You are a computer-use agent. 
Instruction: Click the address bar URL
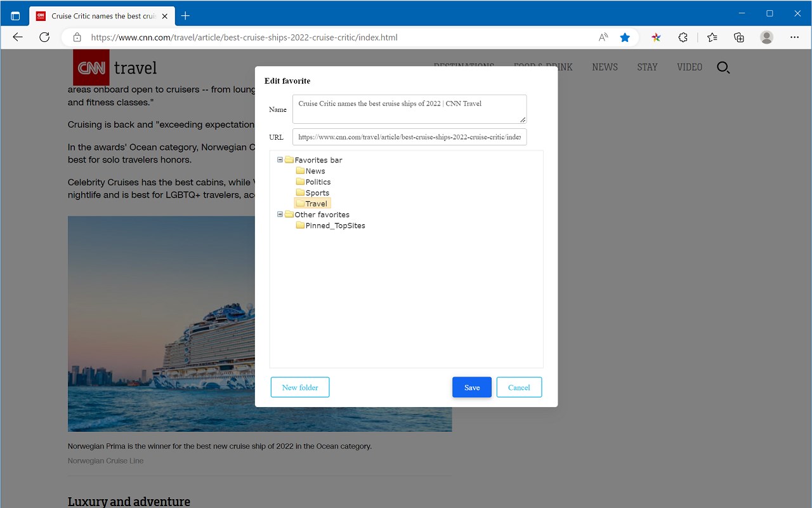(x=244, y=37)
